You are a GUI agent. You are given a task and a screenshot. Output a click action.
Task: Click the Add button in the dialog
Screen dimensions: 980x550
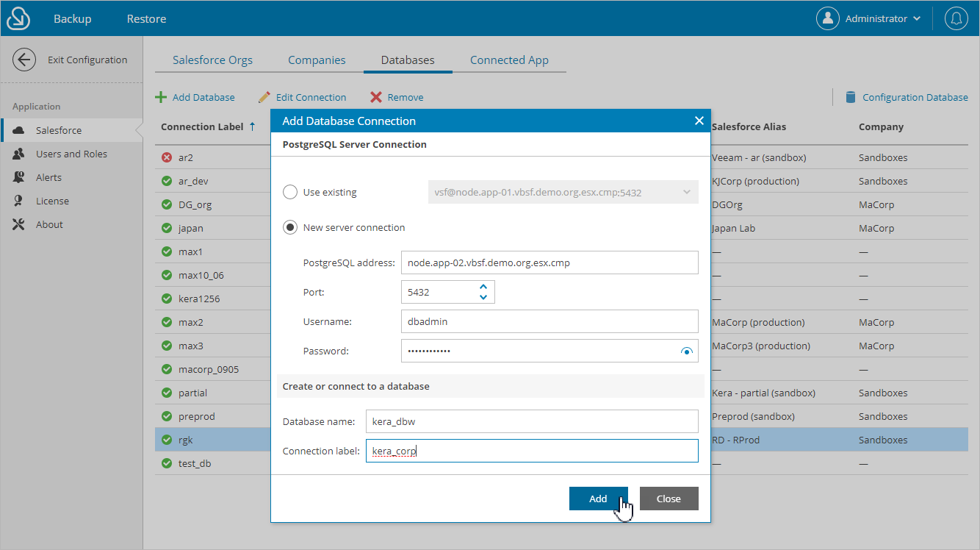598,499
